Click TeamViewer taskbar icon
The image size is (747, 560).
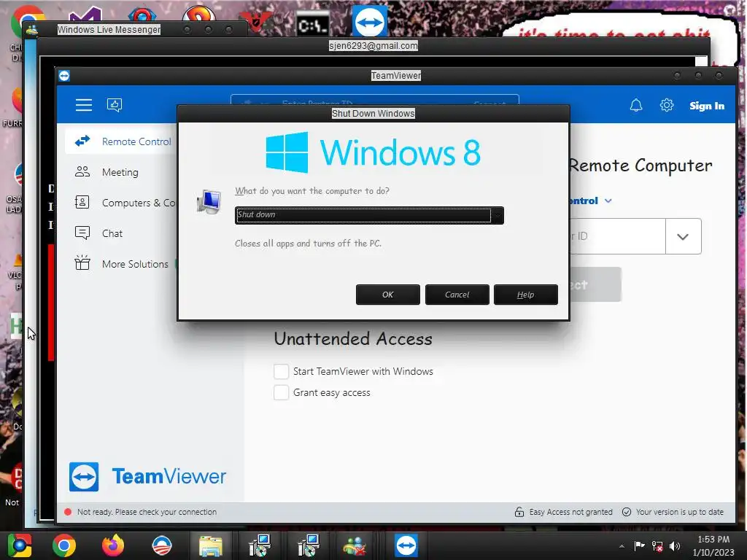[406, 545]
